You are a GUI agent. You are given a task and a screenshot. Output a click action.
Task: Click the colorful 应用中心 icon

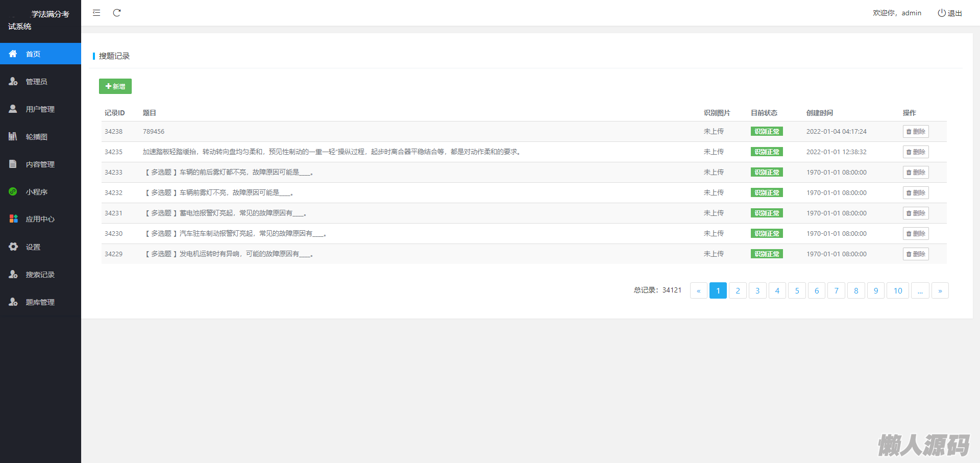13,218
